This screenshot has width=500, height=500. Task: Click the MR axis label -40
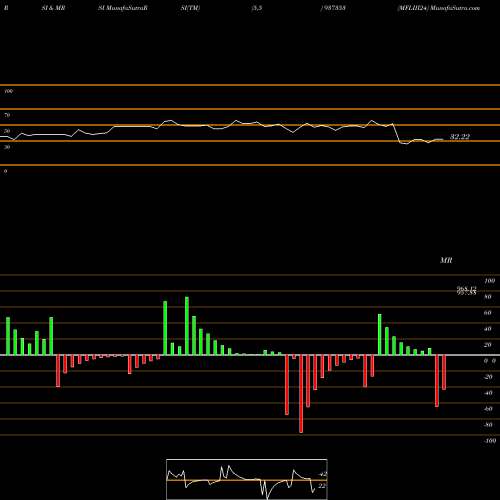tap(488, 393)
